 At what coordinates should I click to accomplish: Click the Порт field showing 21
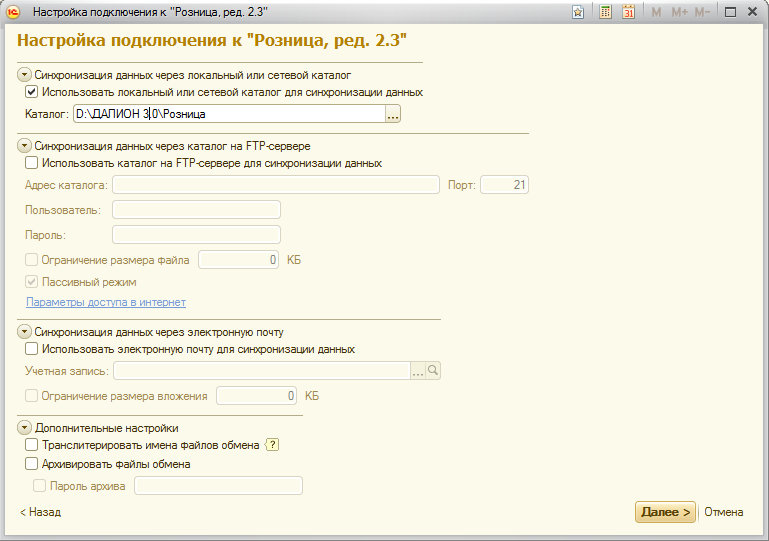click(x=504, y=185)
